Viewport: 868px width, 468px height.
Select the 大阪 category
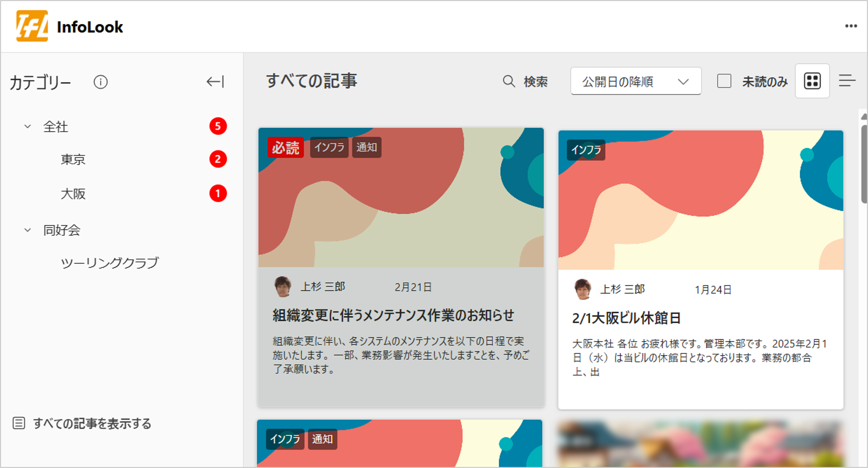tap(73, 194)
